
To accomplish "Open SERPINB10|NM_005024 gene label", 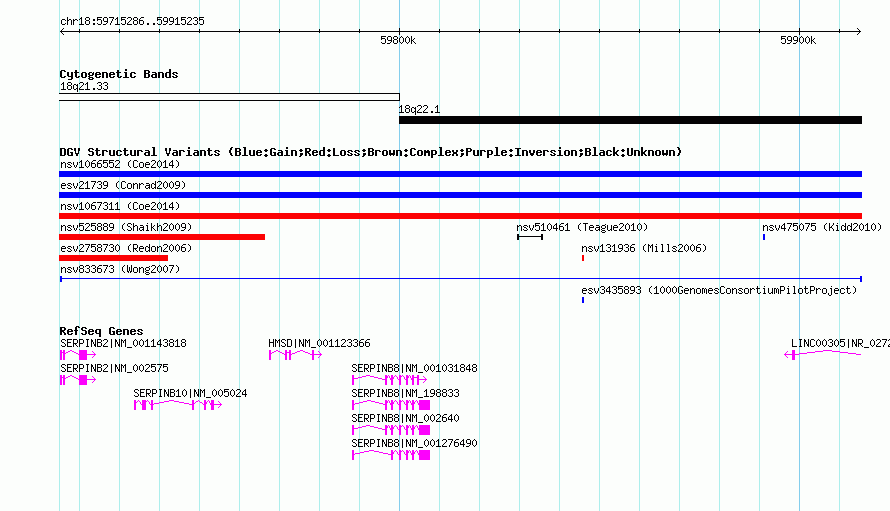I will (x=190, y=393).
